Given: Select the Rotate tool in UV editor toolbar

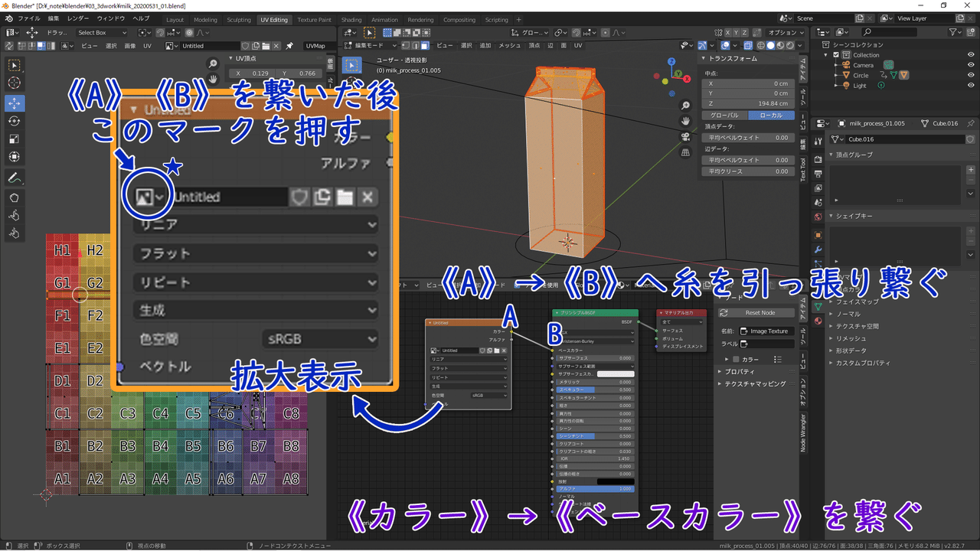Looking at the screenshot, I should tap(15, 121).
